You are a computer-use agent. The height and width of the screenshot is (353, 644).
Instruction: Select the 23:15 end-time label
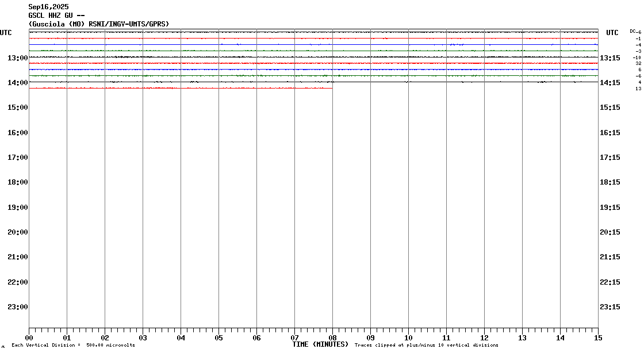pos(610,306)
